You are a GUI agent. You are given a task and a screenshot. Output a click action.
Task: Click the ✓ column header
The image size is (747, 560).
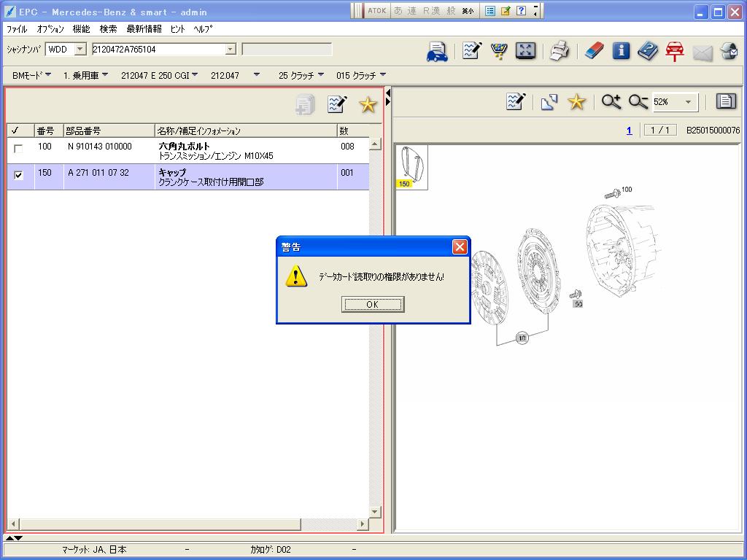pyautogui.click(x=21, y=131)
